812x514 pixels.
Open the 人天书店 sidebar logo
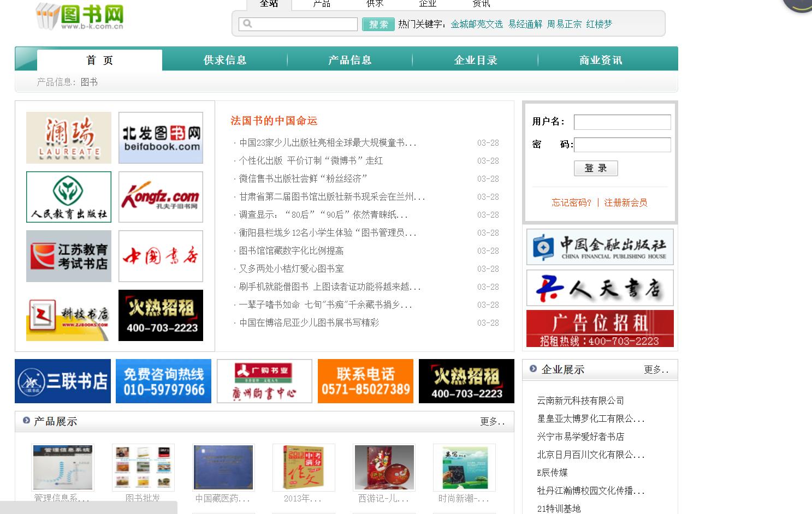(x=599, y=288)
